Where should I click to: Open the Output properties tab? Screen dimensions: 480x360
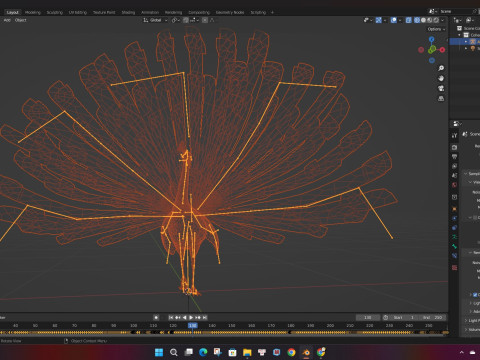tap(454, 156)
